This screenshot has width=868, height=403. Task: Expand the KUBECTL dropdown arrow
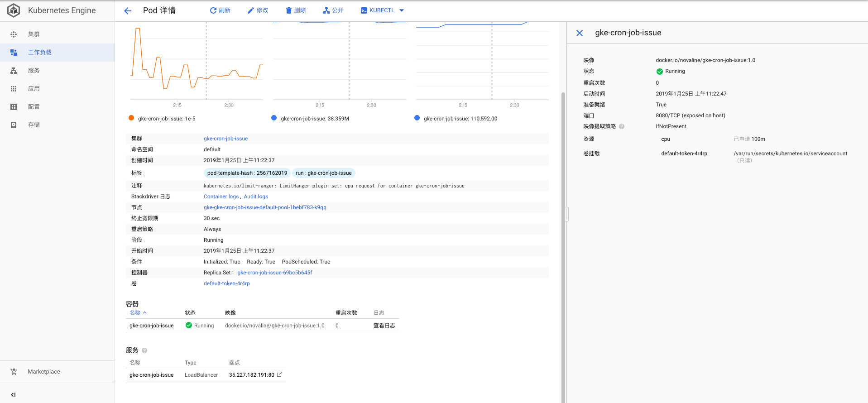(402, 10)
